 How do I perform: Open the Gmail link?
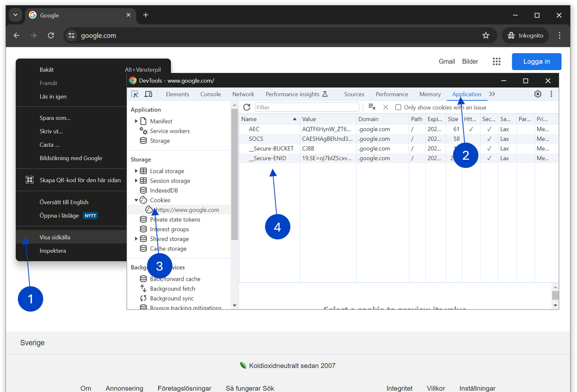pos(447,62)
